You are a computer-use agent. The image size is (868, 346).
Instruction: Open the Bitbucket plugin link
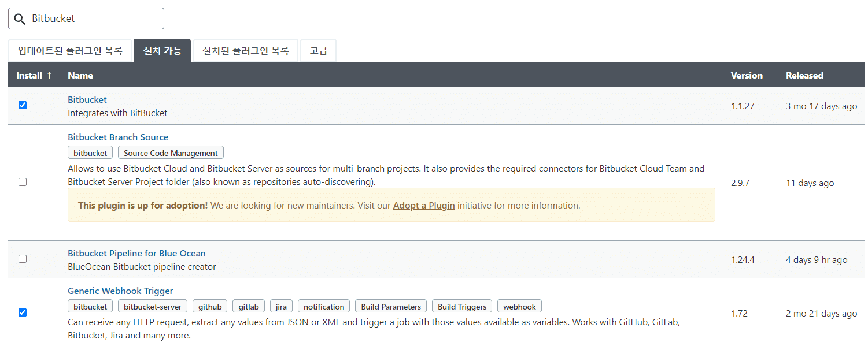tap(87, 99)
